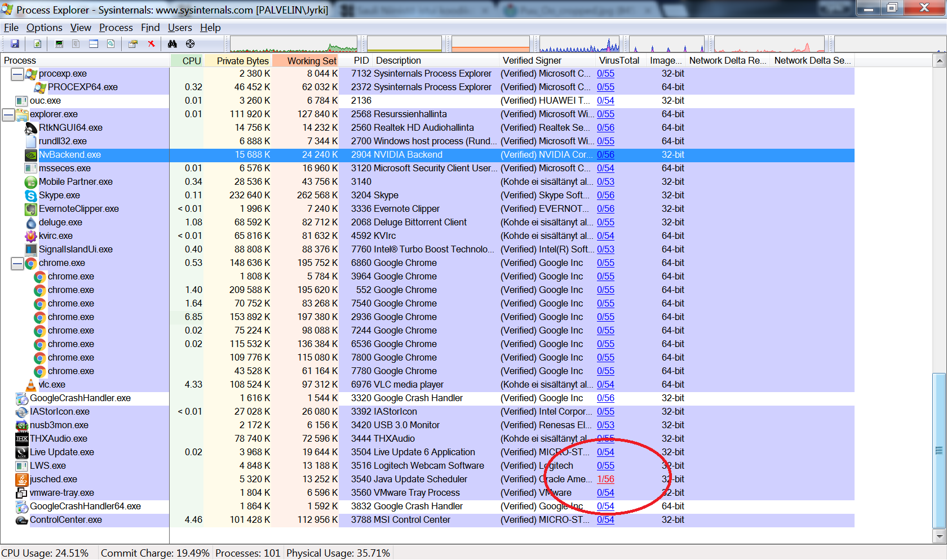Open the Users menu
The height and width of the screenshot is (560, 947).
pyautogui.click(x=180, y=28)
